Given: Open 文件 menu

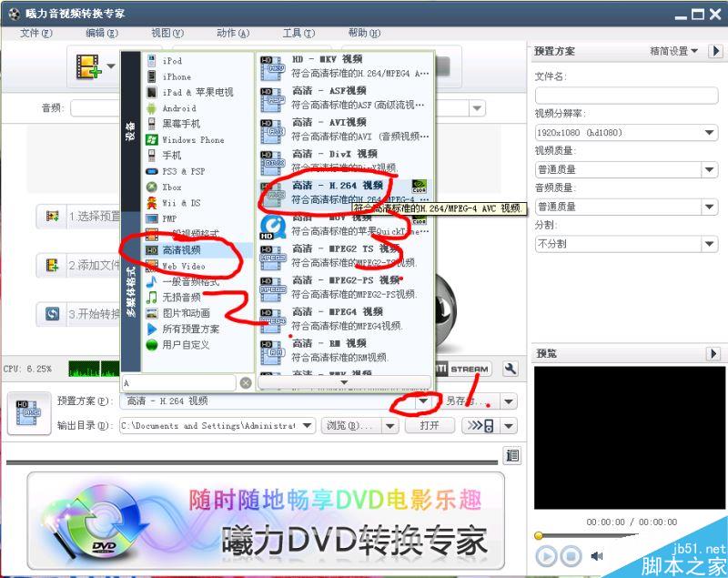Looking at the screenshot, I should 36,34.
